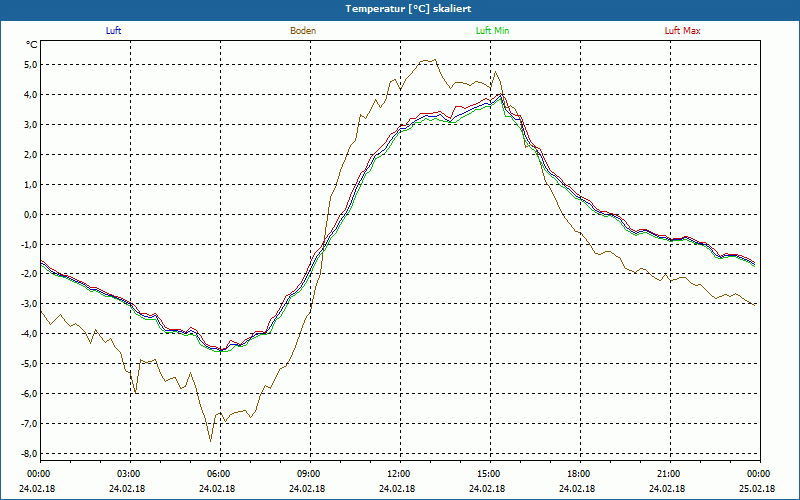Click the Boden curve minimum before 06:00
Image resolution: width=800 pixels, height=500 pixels.
tap(210, 441)
